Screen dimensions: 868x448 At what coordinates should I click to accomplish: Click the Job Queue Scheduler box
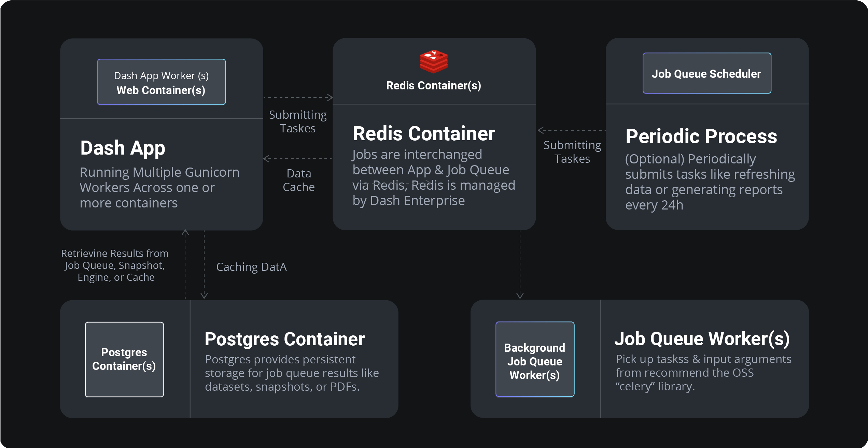(x=706, y=73)
